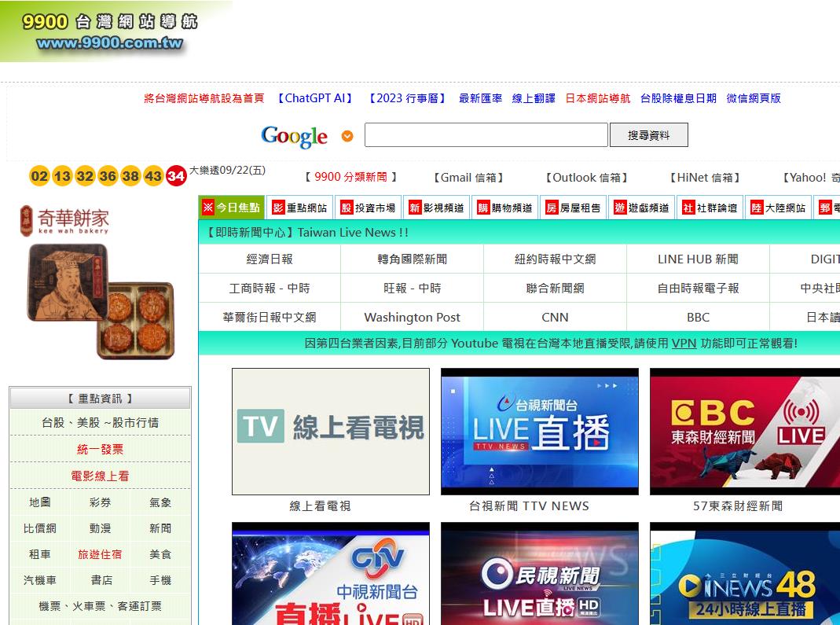840x625 pixels.
Task: Open 經濟日報 news link
Action: coord(270,259)
